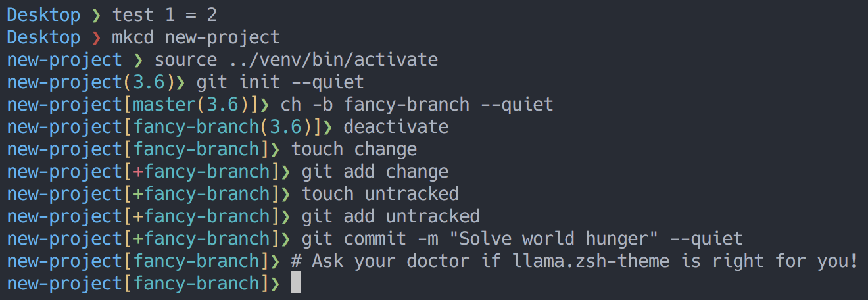
Task: Click the 'master' branch name in prompt
Action: (x=164, y=105)
